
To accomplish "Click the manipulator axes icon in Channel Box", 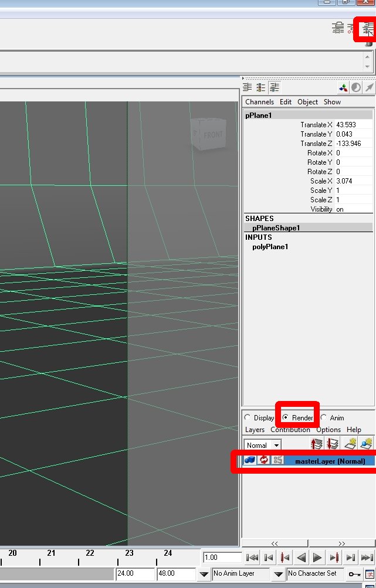I will [x=343, y=88].
